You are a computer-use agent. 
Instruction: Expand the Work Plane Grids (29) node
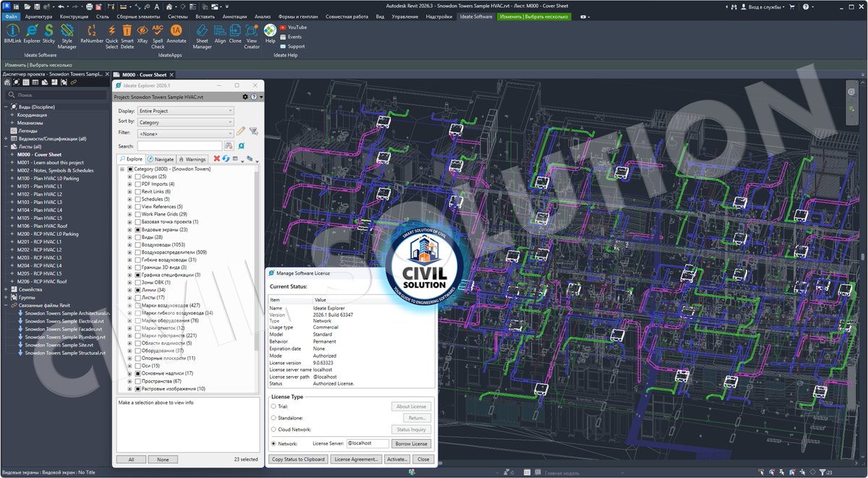(129, 214)
